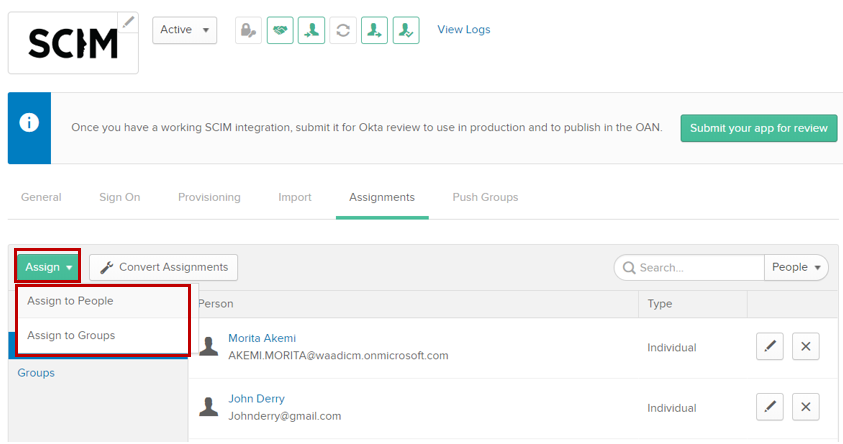The width and height of the screenshot is (843, 444).
Task: Choose Assign to Groups from menu
Action: 71,335
